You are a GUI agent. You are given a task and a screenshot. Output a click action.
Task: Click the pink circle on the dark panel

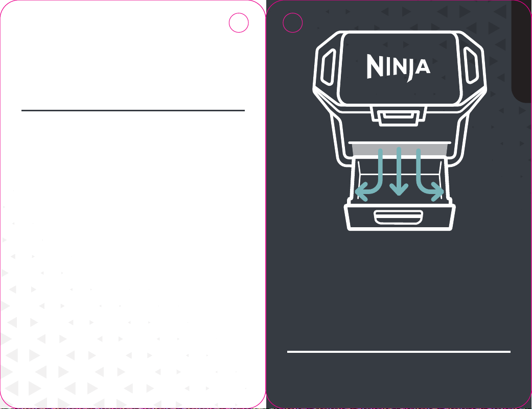click(x=292, y=22)
